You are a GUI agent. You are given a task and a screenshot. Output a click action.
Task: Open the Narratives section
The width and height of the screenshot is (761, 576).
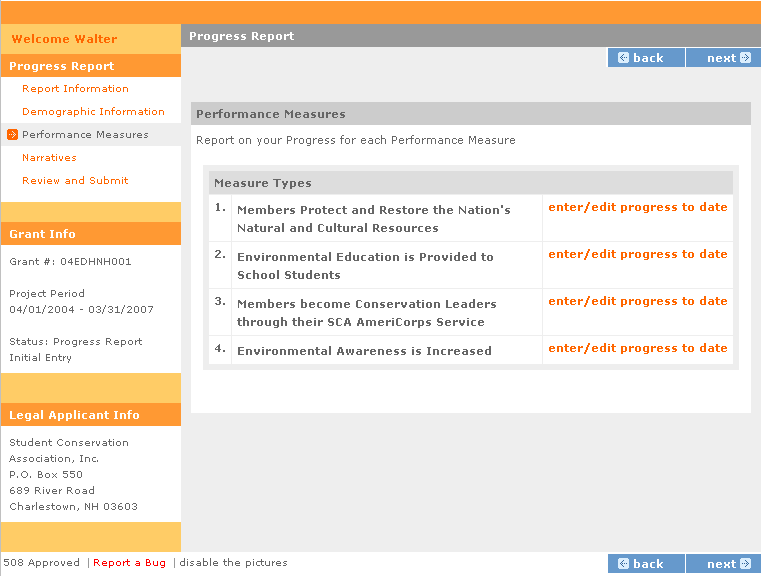[49, 158]
